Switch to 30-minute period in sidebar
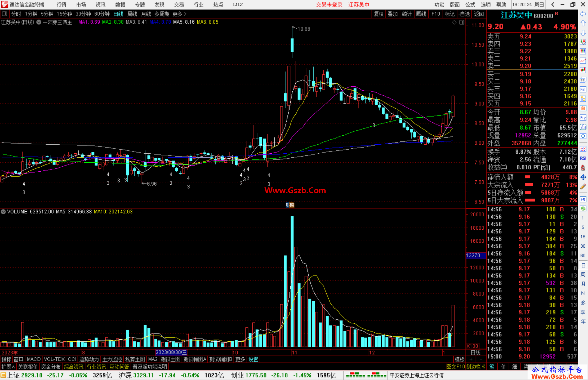 point(583,246)
